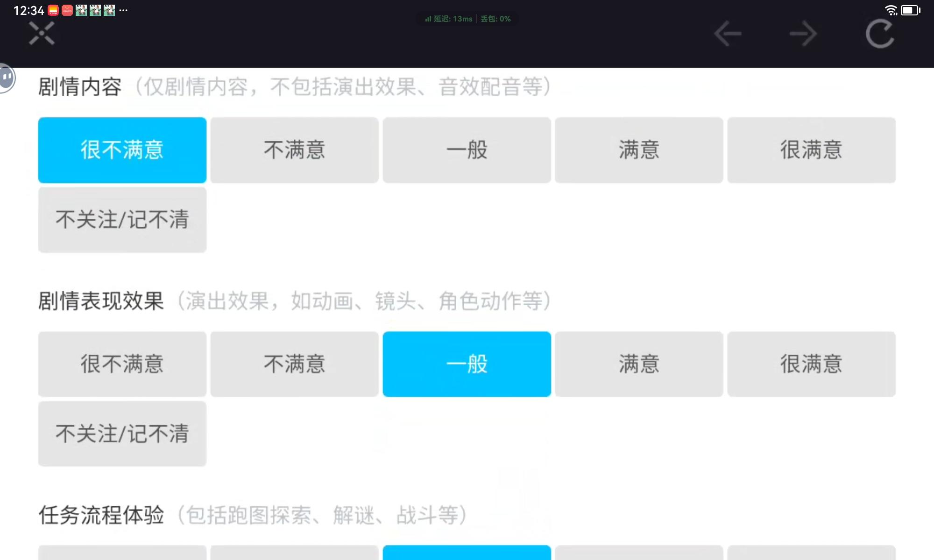Go back with the left arrow icon
This screenshot has height=560, width=934.
click(728, 34)
